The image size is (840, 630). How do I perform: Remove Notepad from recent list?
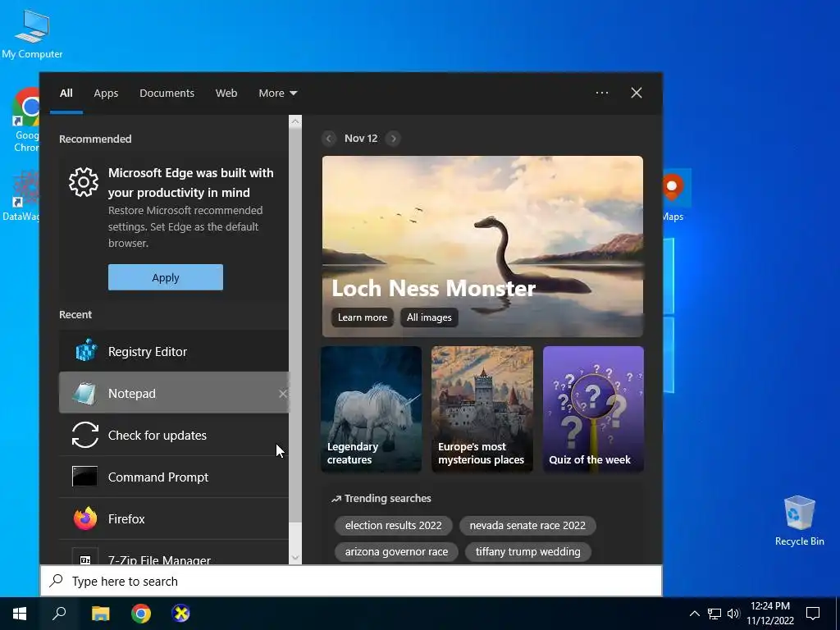coord(283,394)
